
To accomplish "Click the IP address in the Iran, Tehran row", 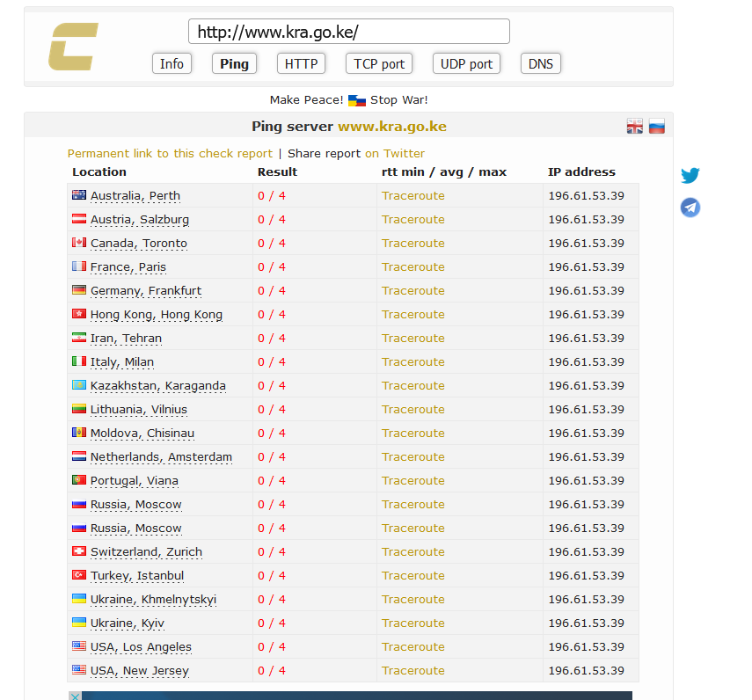I will (586, 338).
